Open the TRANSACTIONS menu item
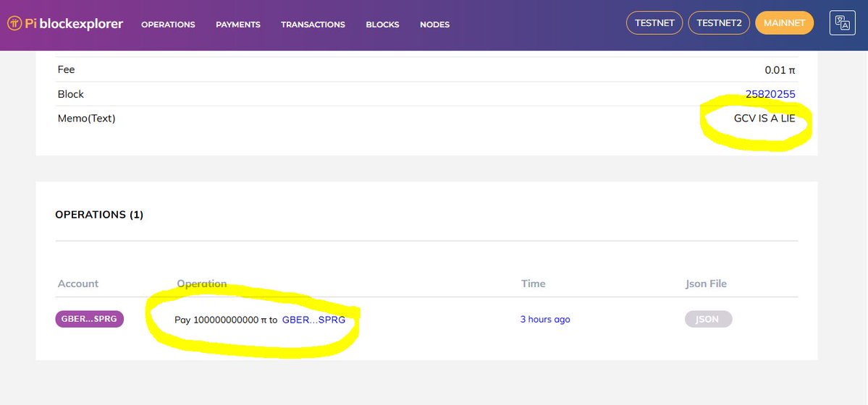868x405 pixels. 313,25
